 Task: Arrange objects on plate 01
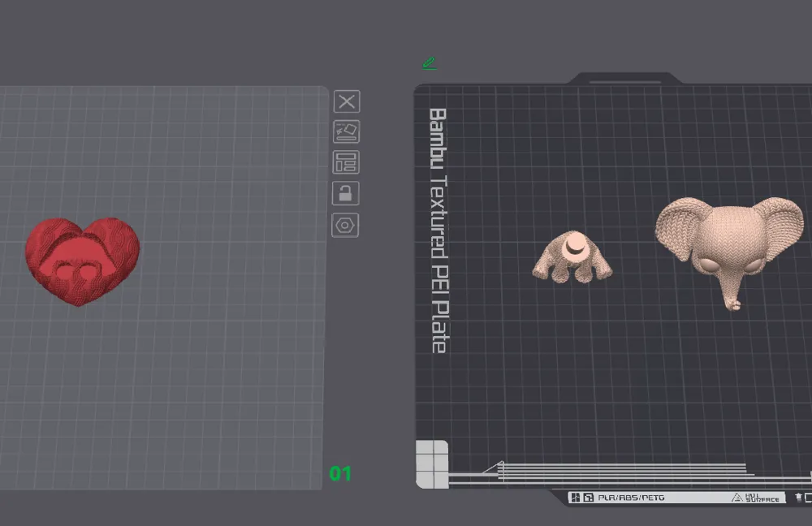tap(346, 162)
